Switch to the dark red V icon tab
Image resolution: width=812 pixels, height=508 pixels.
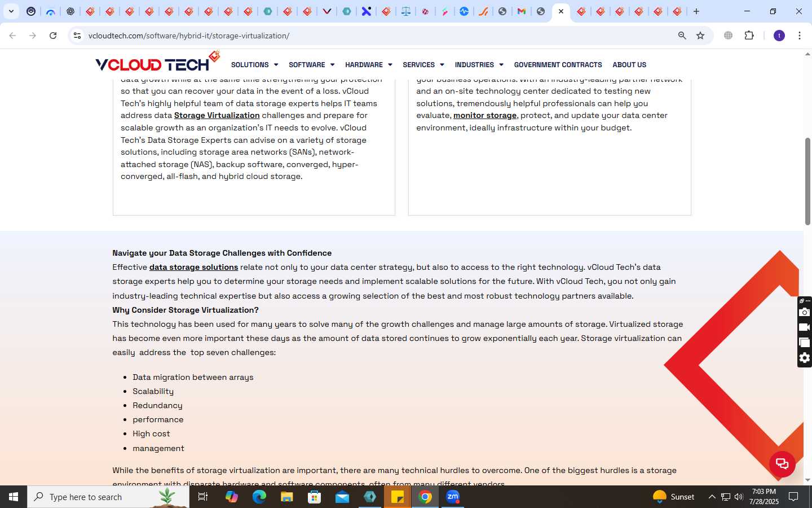coord(327,11)
